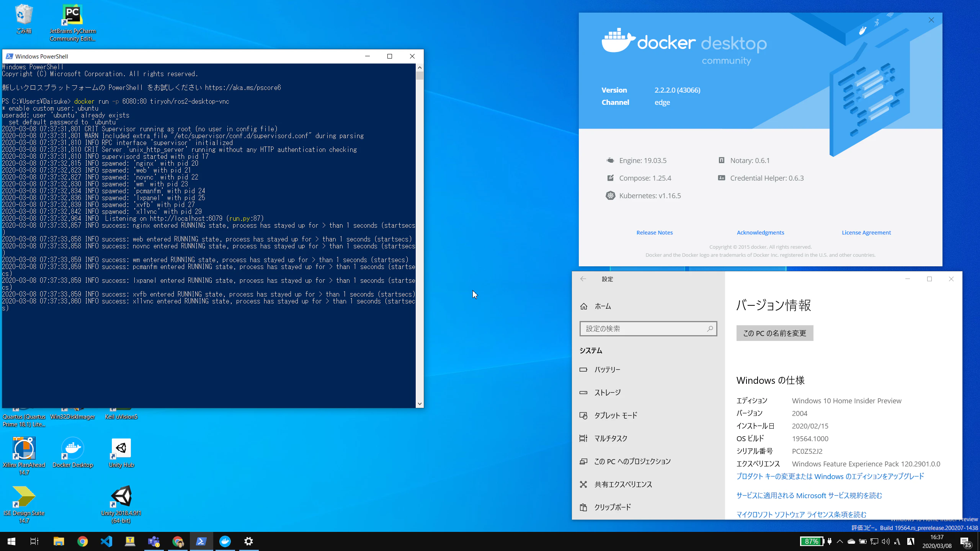This screenshot has width=980, height=551.
Task: Click settings search input field
Action: (x=645, y=329)
